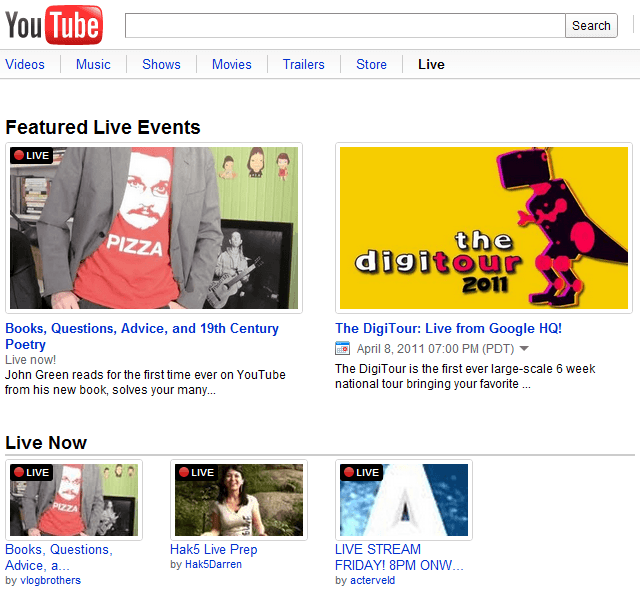
Task: Click the 'Live now!' status text
Action: [30, 360]
